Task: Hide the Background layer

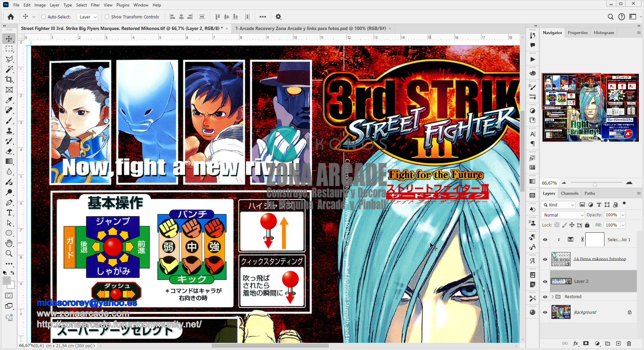Action: tap(545, 312)
